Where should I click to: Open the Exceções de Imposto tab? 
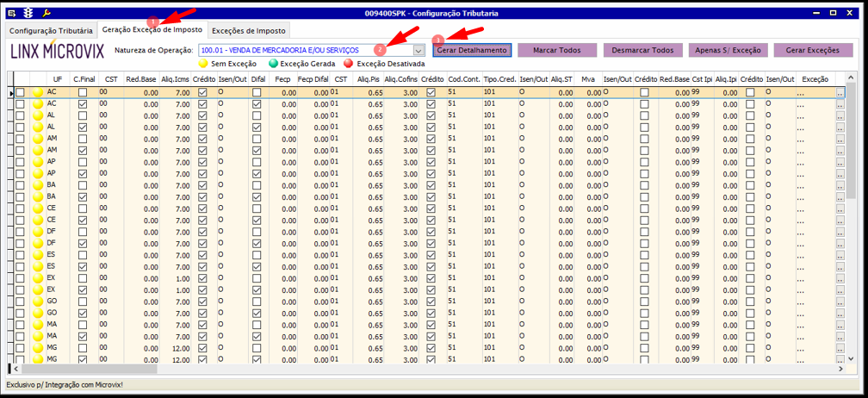[249, 31]
